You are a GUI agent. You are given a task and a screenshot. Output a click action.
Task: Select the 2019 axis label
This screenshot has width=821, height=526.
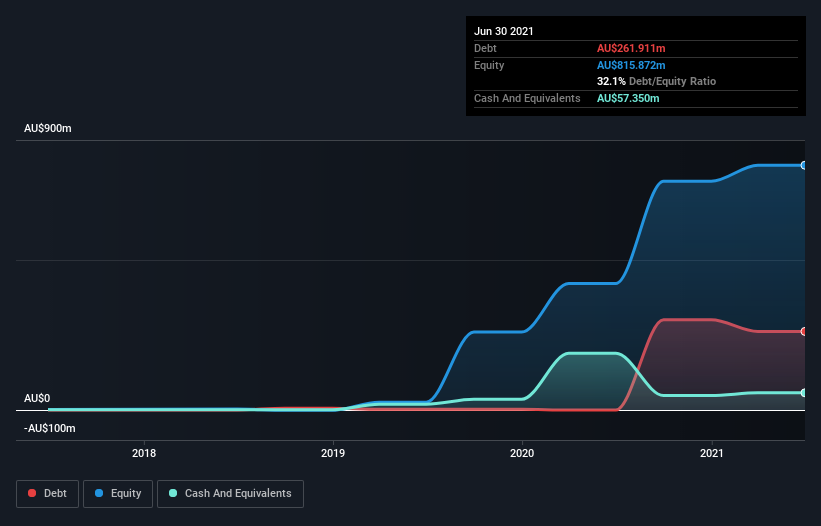pyautogui.click(x=333, y=453)
